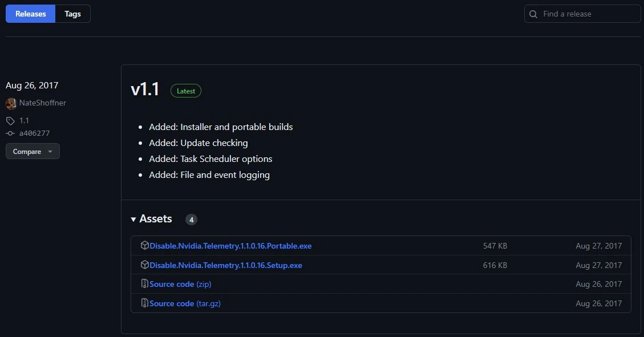Click the NateShoffner username link
644x337 pixels.
tap(43, 103)
